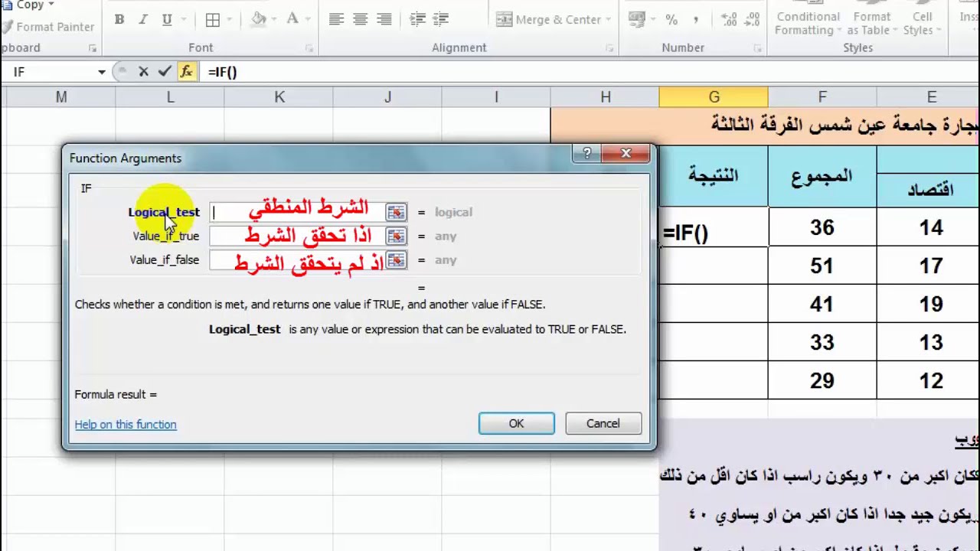Apply underline formatting
The height and width of the screenshot is (551, 980).
tap(167, 20)
